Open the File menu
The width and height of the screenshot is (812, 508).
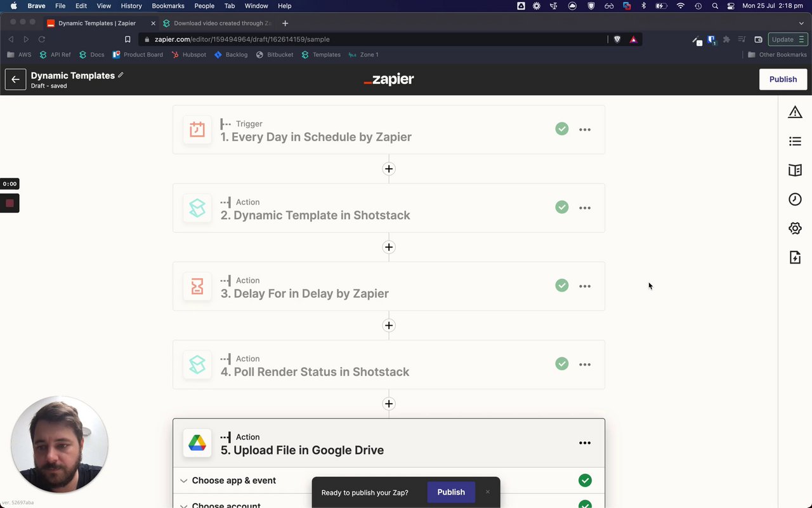pos(60,6)
